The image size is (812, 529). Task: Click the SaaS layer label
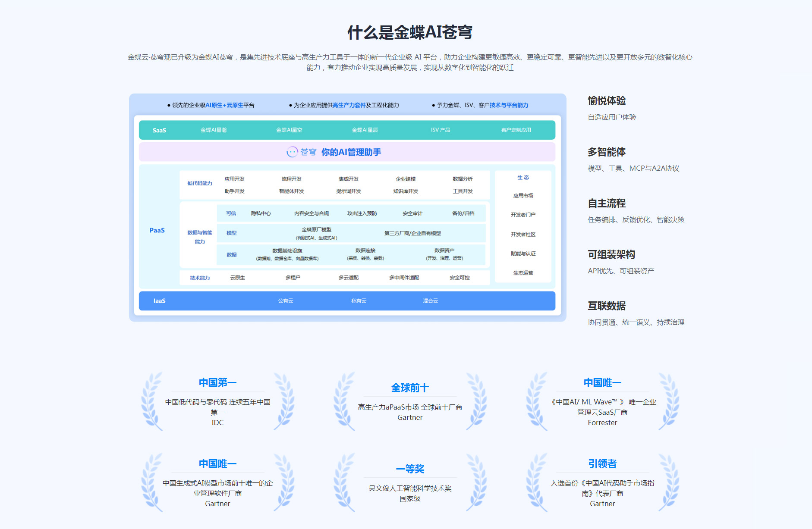tap(159, 130)
